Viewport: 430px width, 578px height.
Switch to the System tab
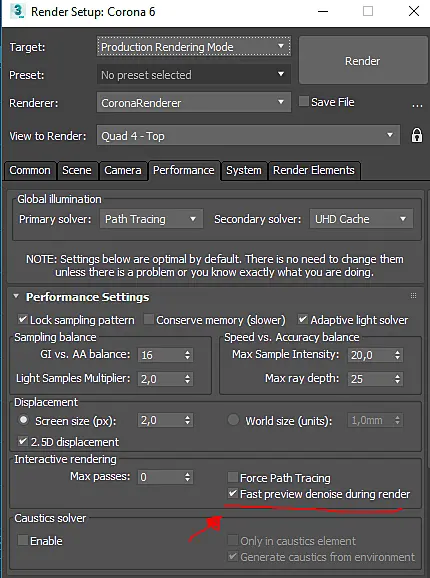244,170
